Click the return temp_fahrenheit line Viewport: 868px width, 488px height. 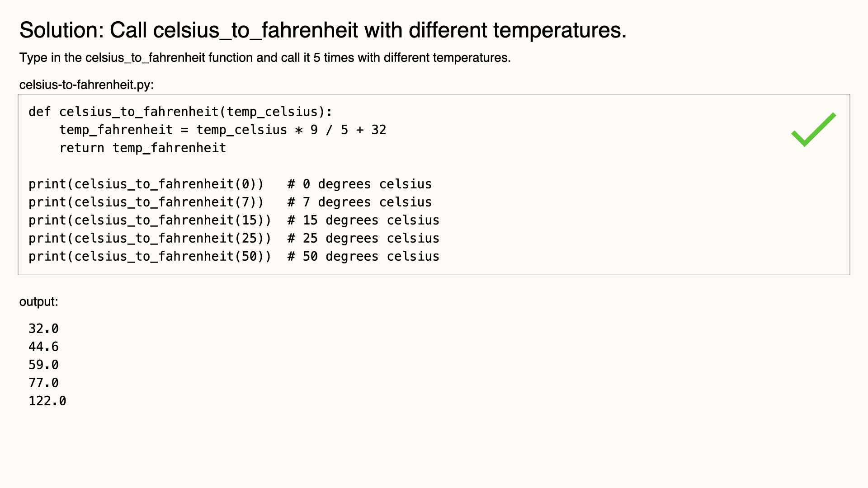(142, 148)
